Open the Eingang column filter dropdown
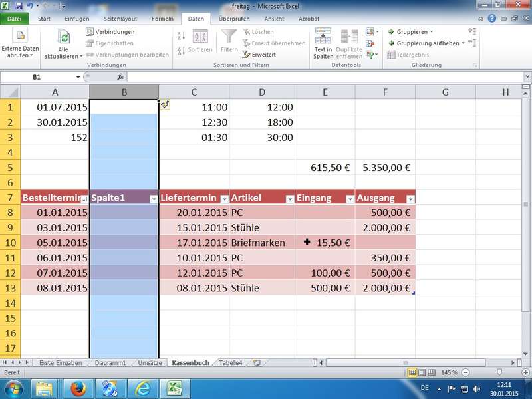 [350, 199]
